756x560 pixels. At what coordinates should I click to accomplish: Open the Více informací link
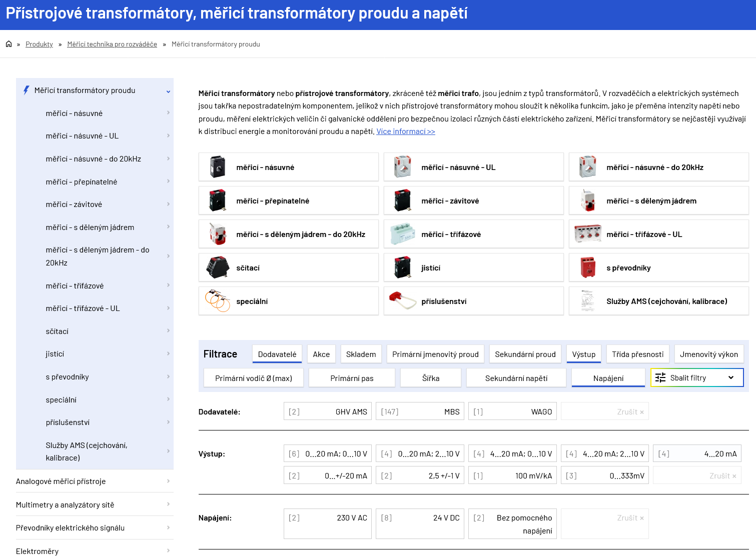tap(406, 131)
